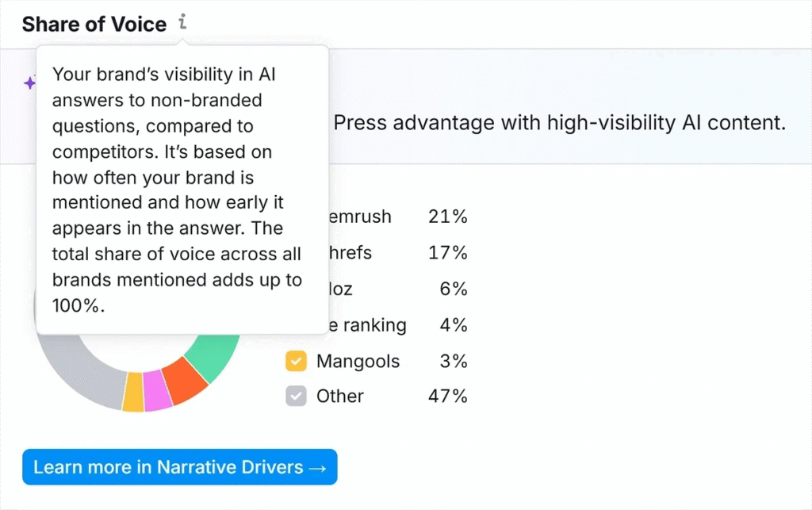The height and width of the screenshot is (510, 812).
Task: Click the arrow icon on the Narrative Drivers button
Action: coord(318,467)
